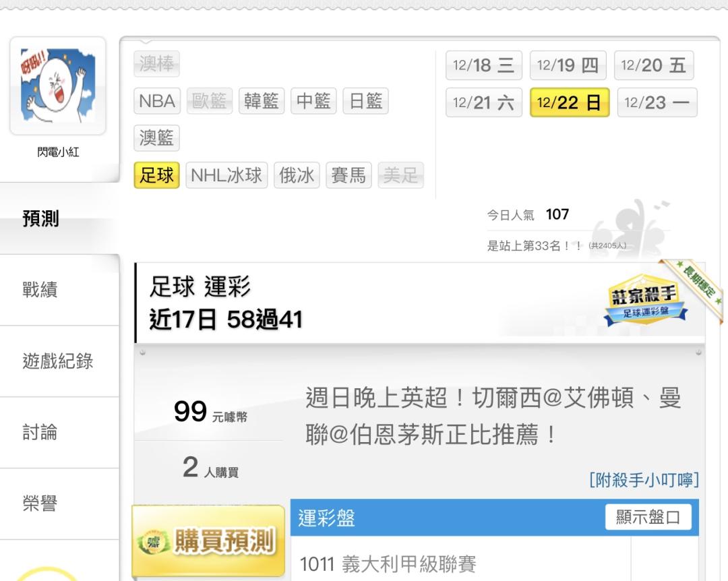
Task: Select the NBA sport filter
Action: (157, 101)
